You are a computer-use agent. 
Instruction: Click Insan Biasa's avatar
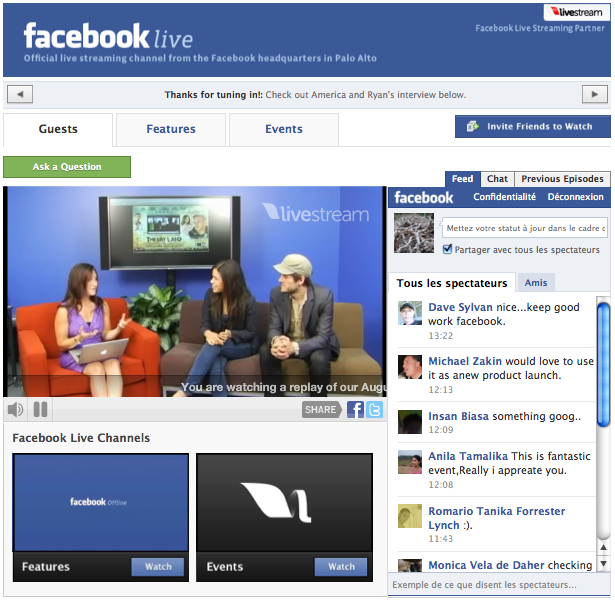pos(410,422)
